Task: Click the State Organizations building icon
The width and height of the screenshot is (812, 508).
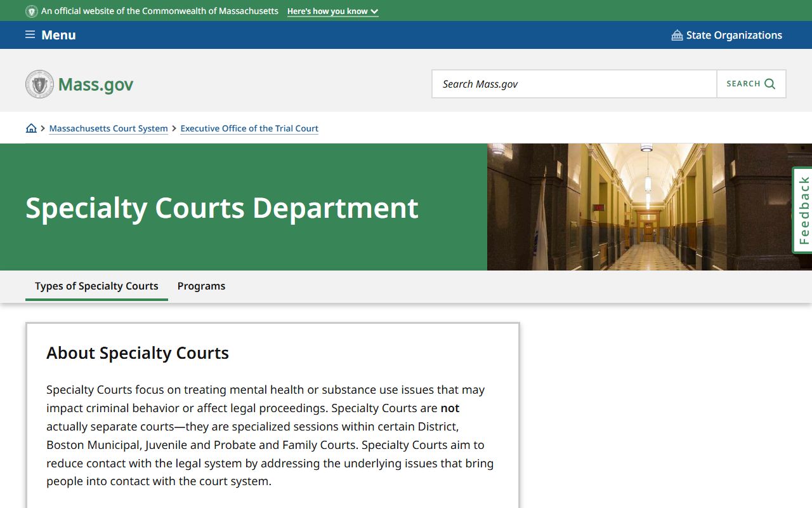Action: click(x=677, y=35)
